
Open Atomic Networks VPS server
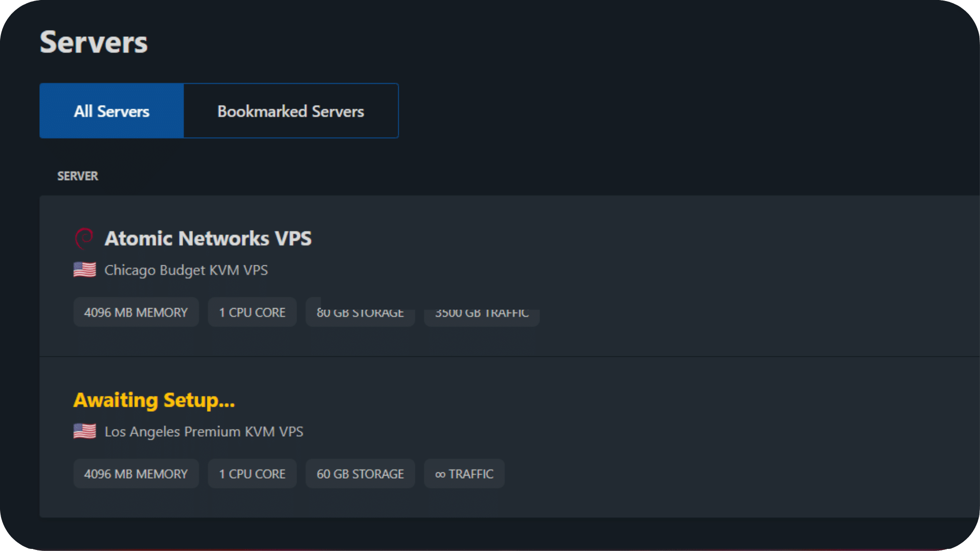208,238
